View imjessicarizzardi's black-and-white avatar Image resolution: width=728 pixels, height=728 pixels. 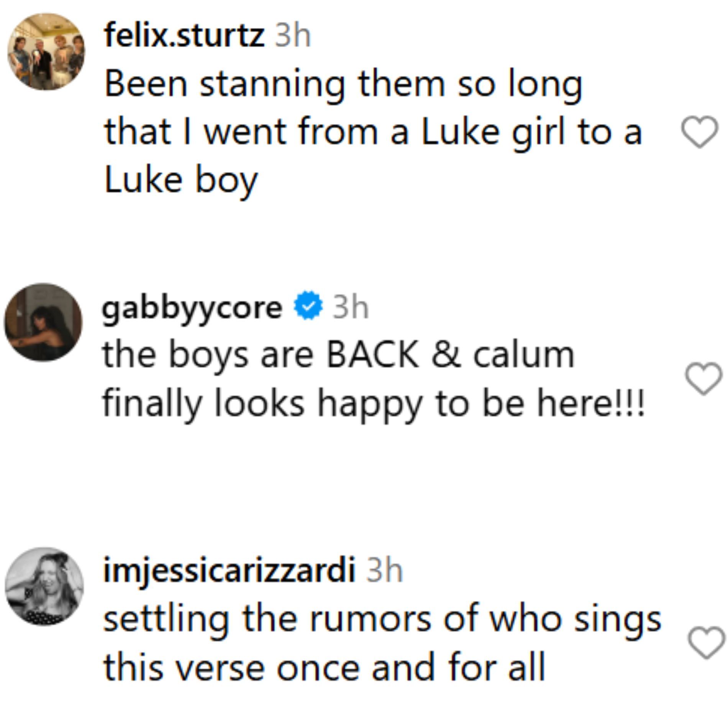44,586
